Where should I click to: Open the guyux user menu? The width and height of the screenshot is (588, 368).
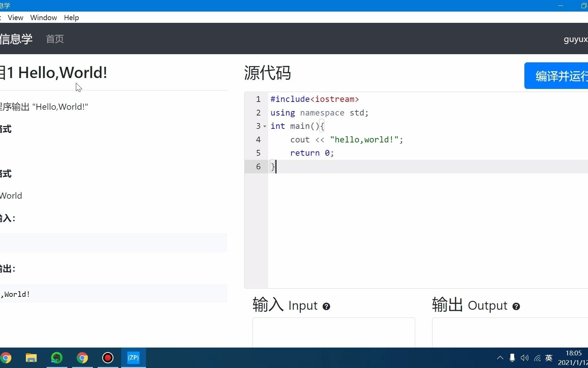[x=576, y=39]
